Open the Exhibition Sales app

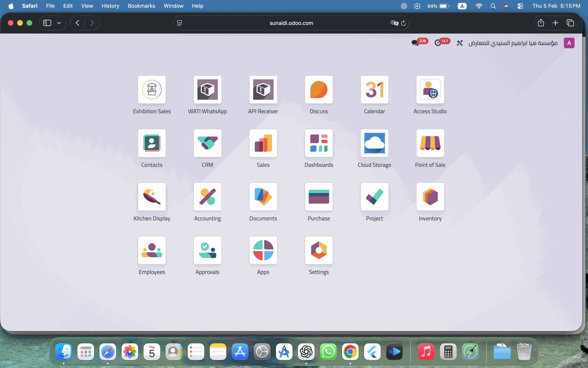tap(152, 90)
